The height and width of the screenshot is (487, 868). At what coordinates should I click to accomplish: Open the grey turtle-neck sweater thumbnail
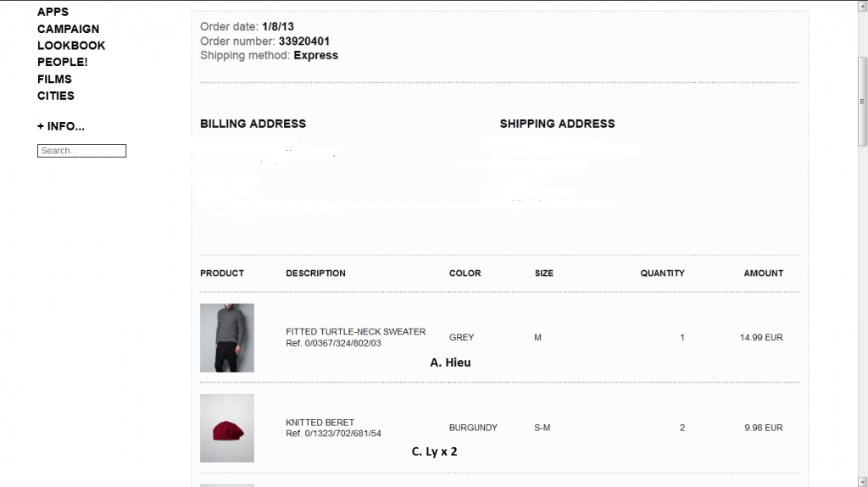227,338
